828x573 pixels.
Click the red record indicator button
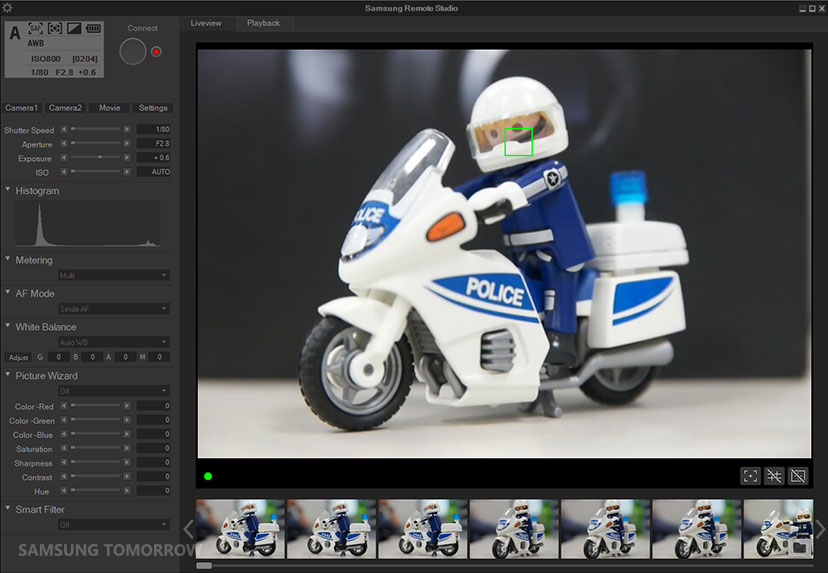(x=157, y=52)
